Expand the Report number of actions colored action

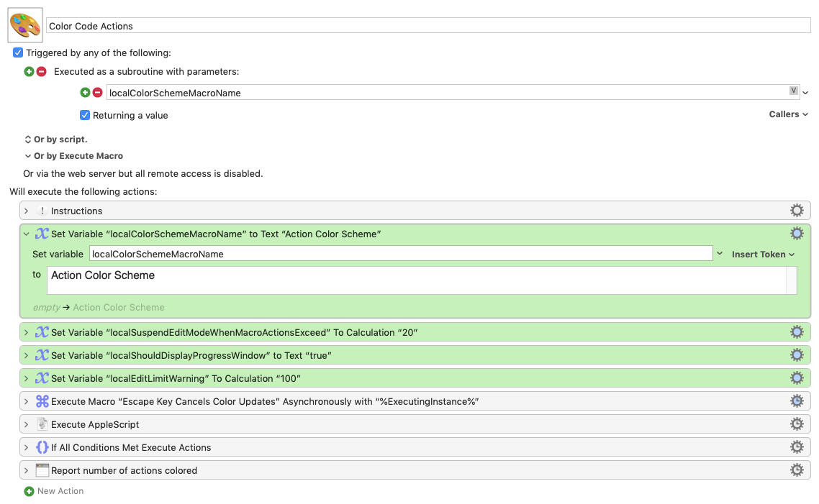26,470
